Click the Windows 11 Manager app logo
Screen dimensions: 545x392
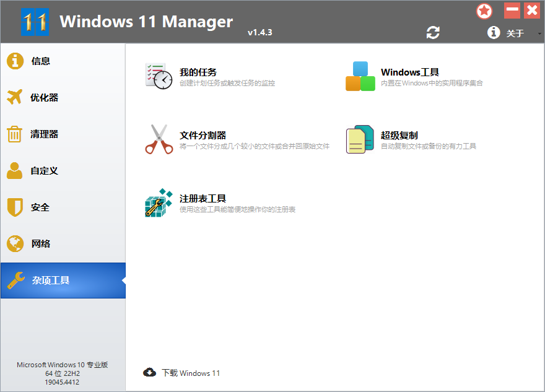point(35,21)
